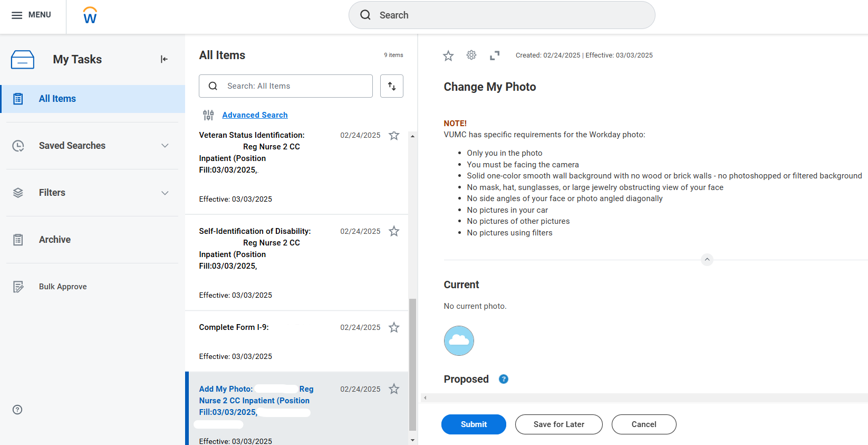Click the Submit button
This screenshot has width=868, height=445.
click(474, 424)
